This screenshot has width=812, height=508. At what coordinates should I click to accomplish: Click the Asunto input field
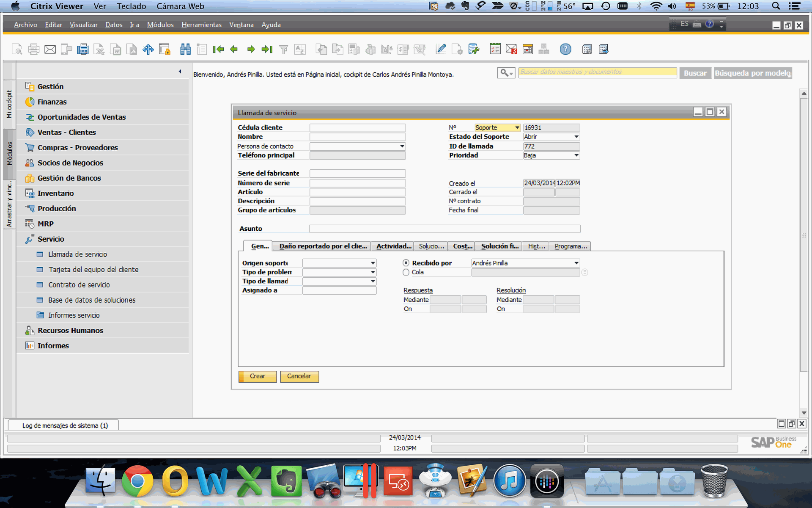pos(444,229)
